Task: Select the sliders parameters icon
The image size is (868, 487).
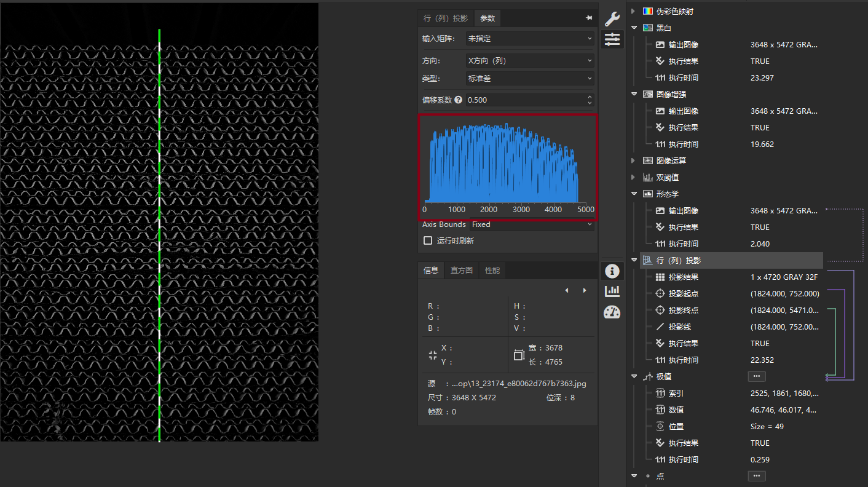Action: coord(612,39)
